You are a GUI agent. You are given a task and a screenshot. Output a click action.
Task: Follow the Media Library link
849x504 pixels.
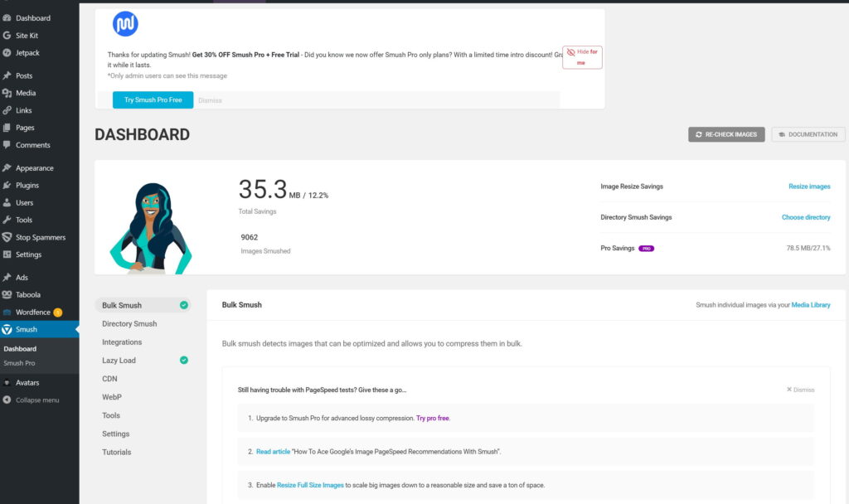810,305
